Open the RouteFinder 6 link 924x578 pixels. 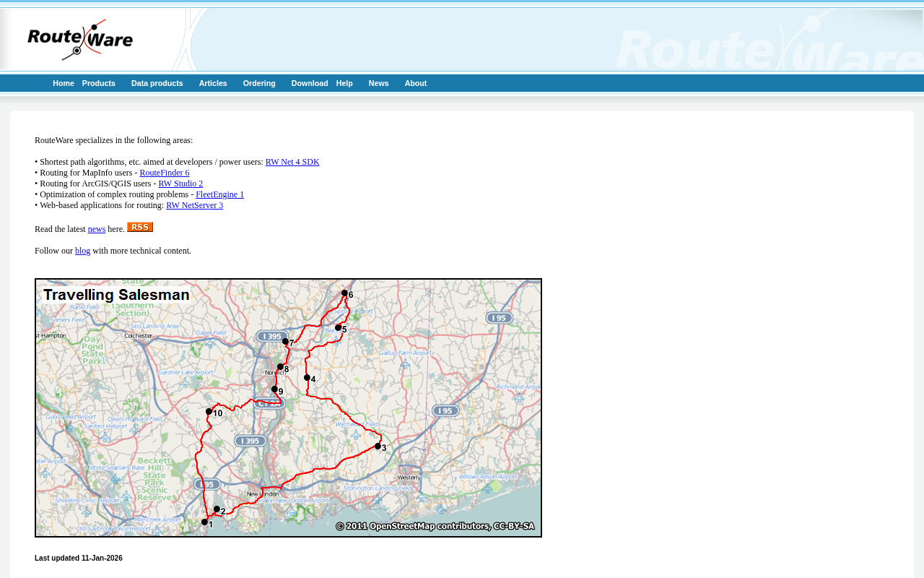pos(165,173)
